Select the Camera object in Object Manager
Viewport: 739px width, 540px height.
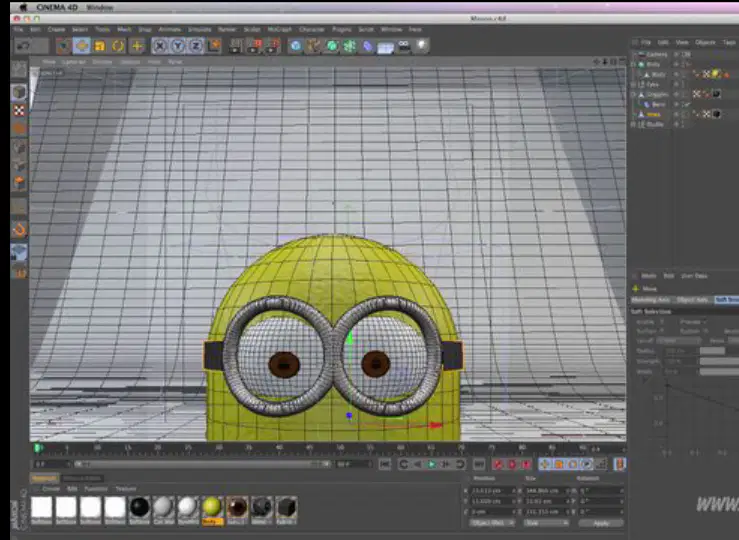[656, 54]
